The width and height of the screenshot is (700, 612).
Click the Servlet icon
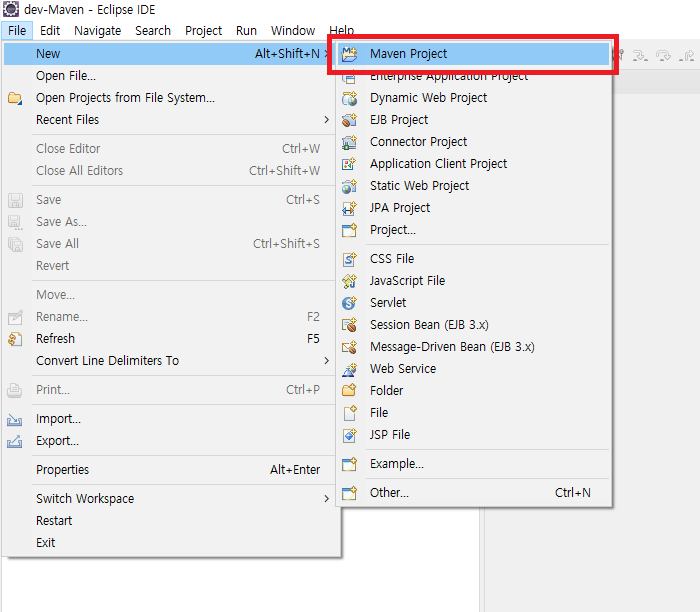click(x=349, y=303)
